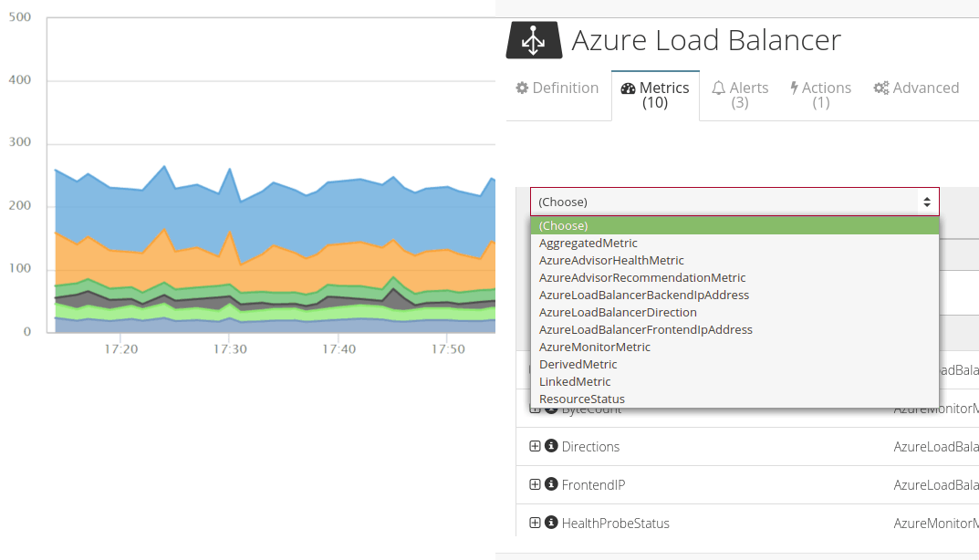Click the 17:30 time label on chart axis
The width and height of the screenshot is (979, 560).
point(230,349)
